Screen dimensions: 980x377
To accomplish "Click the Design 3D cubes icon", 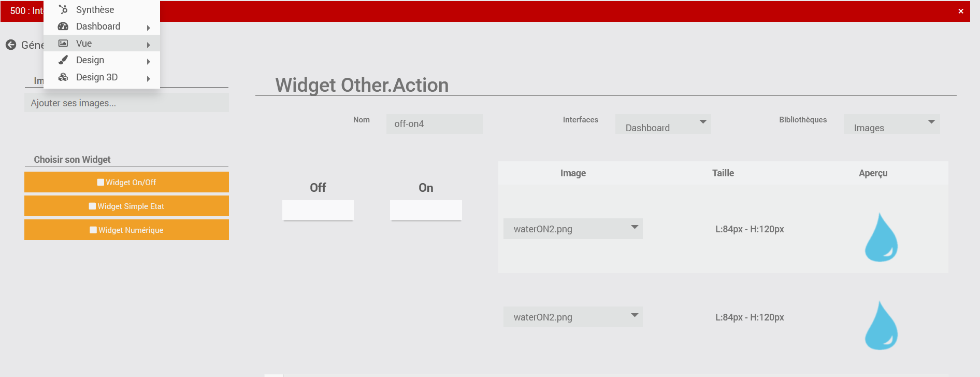I will 63,77.
